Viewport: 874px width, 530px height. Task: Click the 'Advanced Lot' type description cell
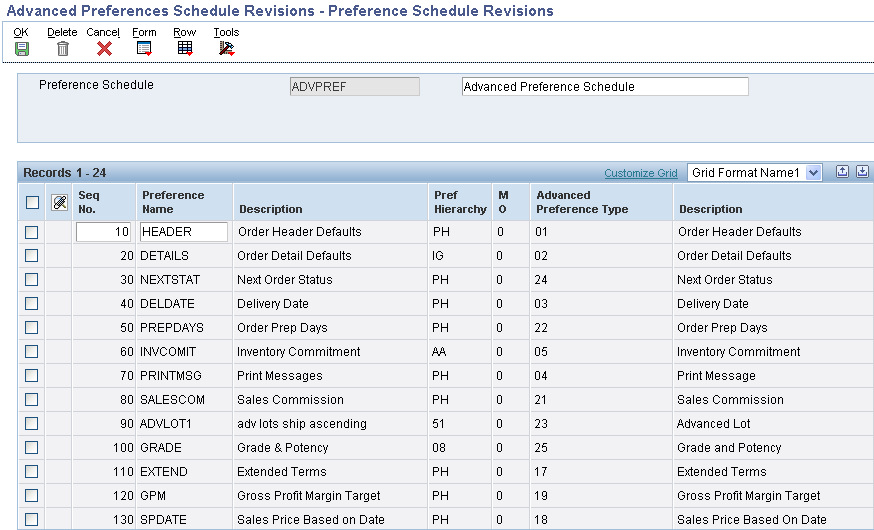(x=774, y=424)
